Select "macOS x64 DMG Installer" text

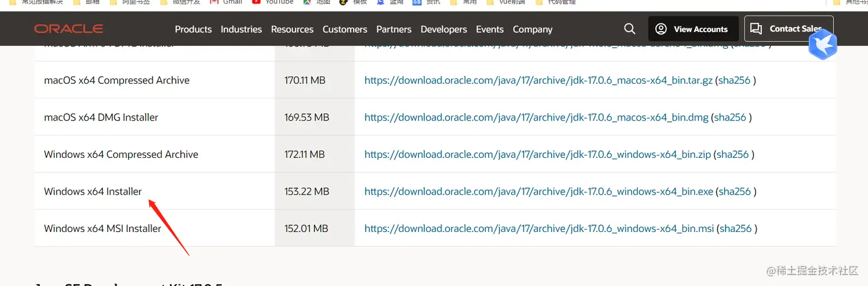pos(101,117)
